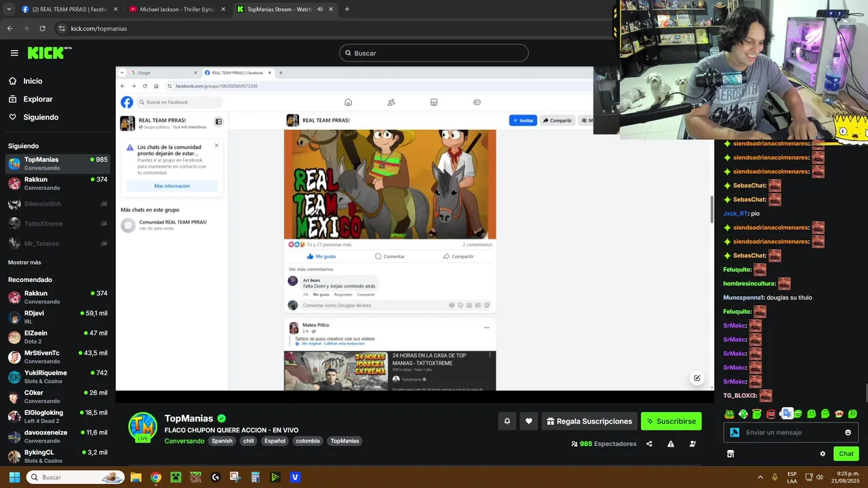This screenshot has height=488, width=868.
Task: Open chat settings gear
Action: tap(823, 454)
